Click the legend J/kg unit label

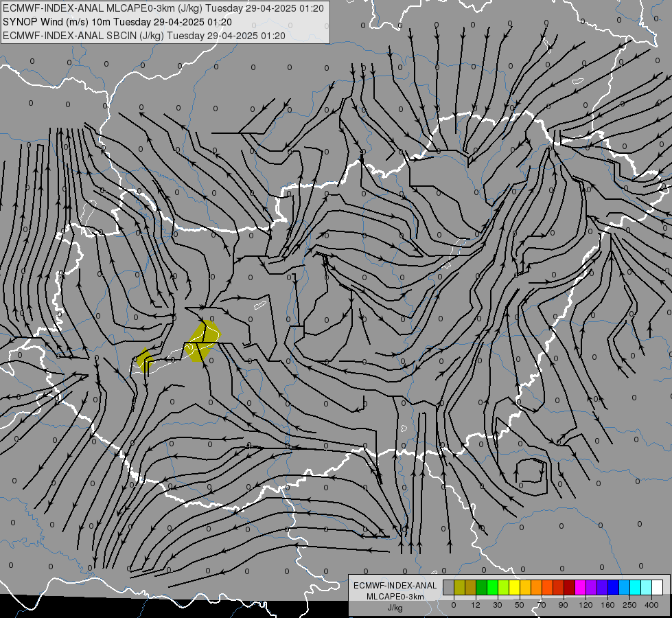tap(395, 608)
